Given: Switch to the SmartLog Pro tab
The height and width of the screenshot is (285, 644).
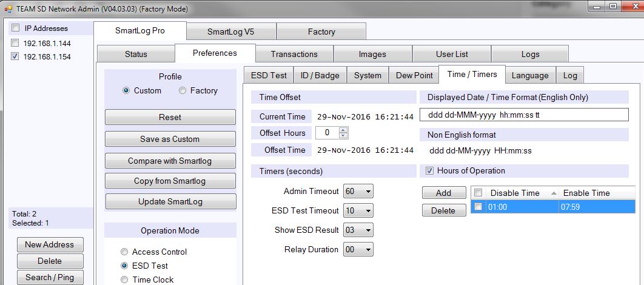Looking at the screenshot, I should pos(140,31).
